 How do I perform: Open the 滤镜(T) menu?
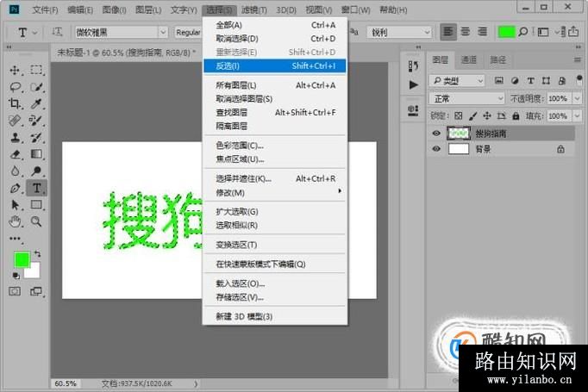(x=253, y=10)
